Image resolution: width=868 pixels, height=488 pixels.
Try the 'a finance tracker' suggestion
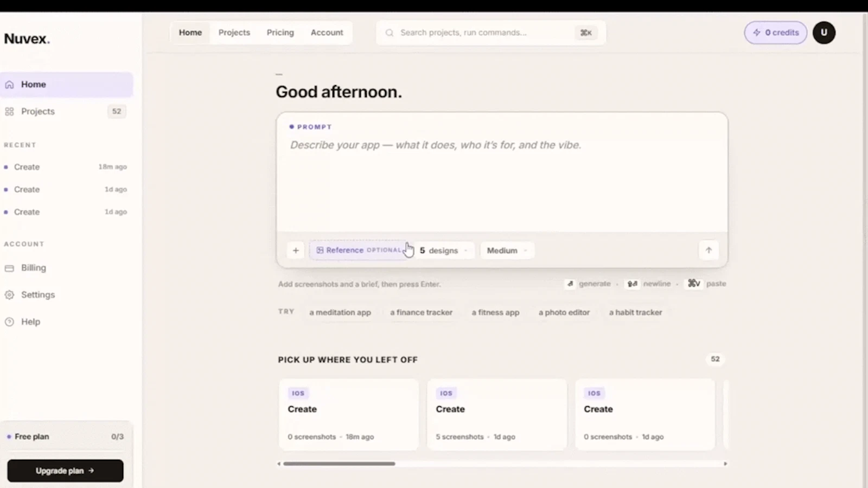coord(421,312)
